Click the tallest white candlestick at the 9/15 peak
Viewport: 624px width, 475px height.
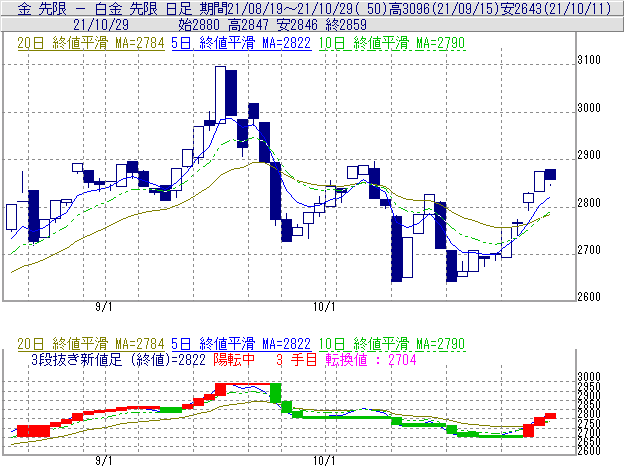click(x=220, y=95)
